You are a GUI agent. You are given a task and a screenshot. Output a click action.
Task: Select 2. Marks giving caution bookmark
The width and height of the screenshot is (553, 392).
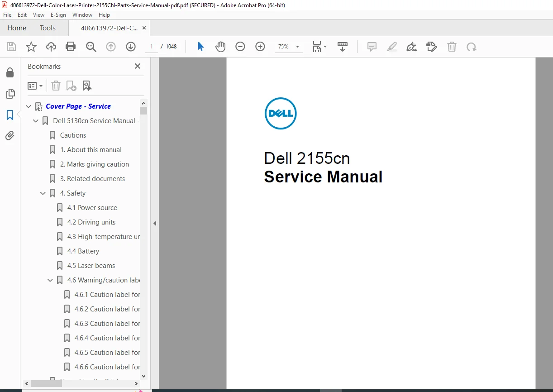pos(95,164)
